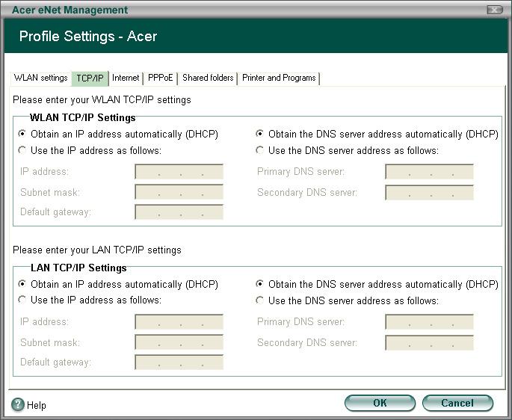Select the PPPoE tab
The image size is (512, 420).
click(x=160, y=78)
